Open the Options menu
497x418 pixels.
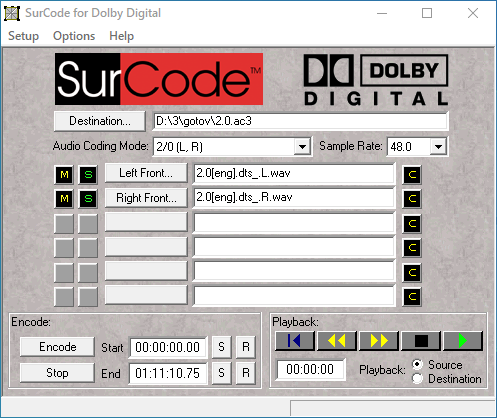pyautogui.click(x=74, y=36)
